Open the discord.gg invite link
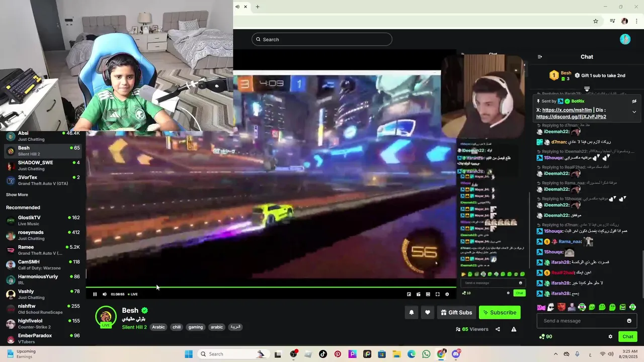644x362 pixels. click(571, 117)
